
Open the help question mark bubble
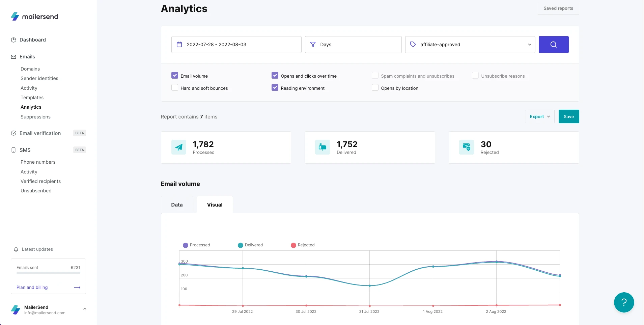tap(624, 302)
